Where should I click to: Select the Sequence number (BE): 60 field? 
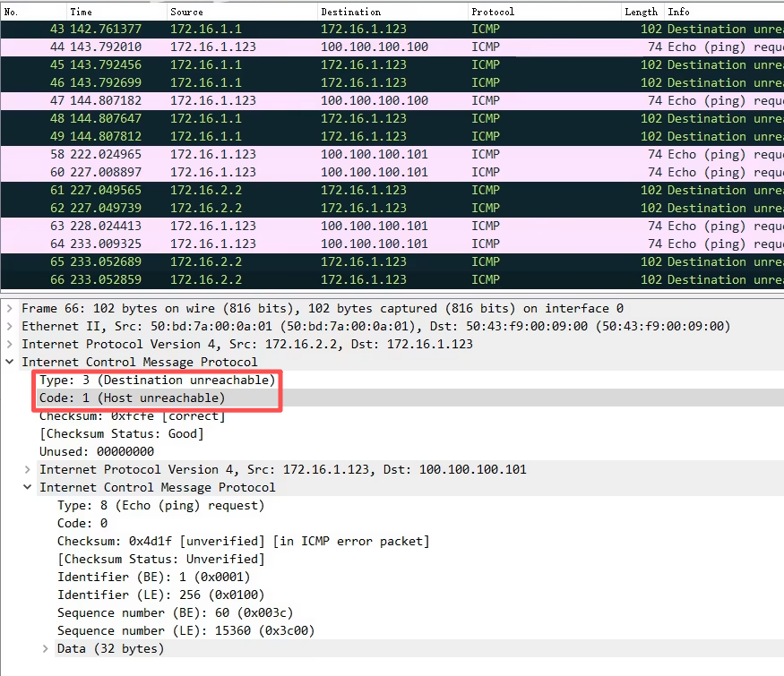tap(175, 612)
